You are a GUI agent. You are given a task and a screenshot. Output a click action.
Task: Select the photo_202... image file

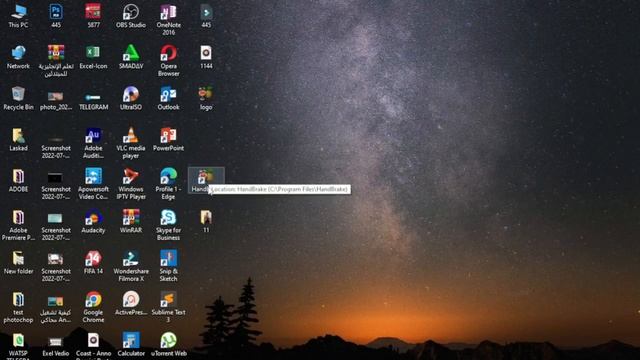(x=56, y=100)
